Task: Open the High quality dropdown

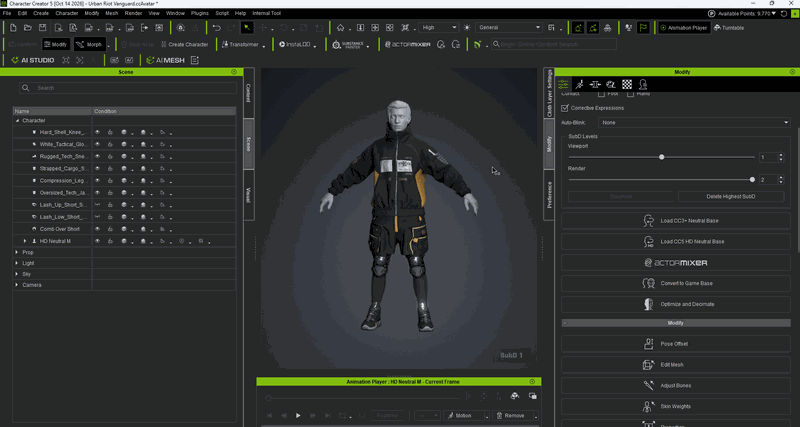Action: pos(438,28)
